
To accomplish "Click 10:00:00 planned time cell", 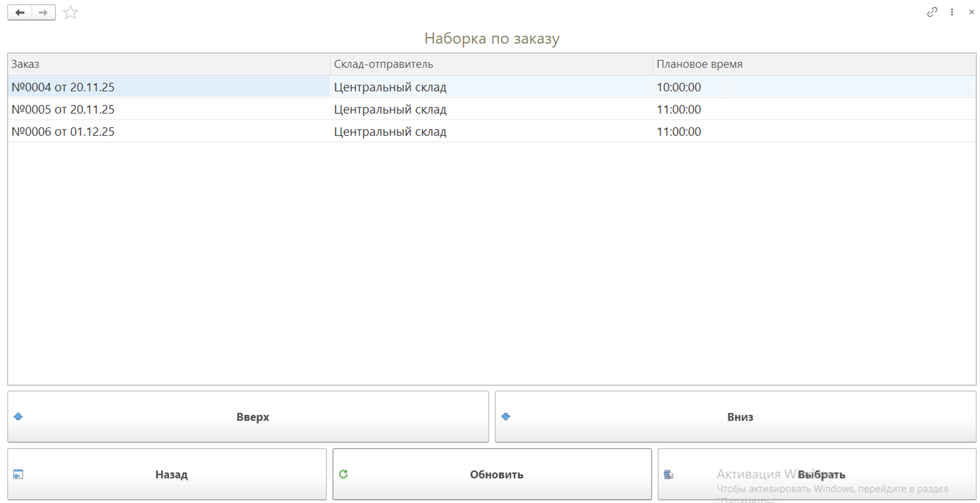I will pos(679,87).
